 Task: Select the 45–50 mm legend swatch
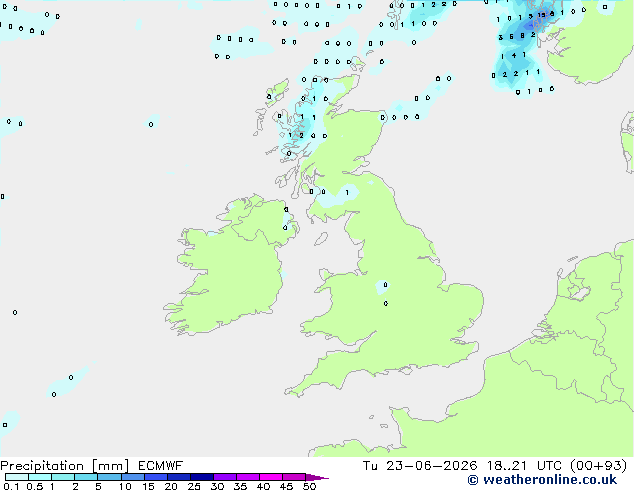[294, 477]
